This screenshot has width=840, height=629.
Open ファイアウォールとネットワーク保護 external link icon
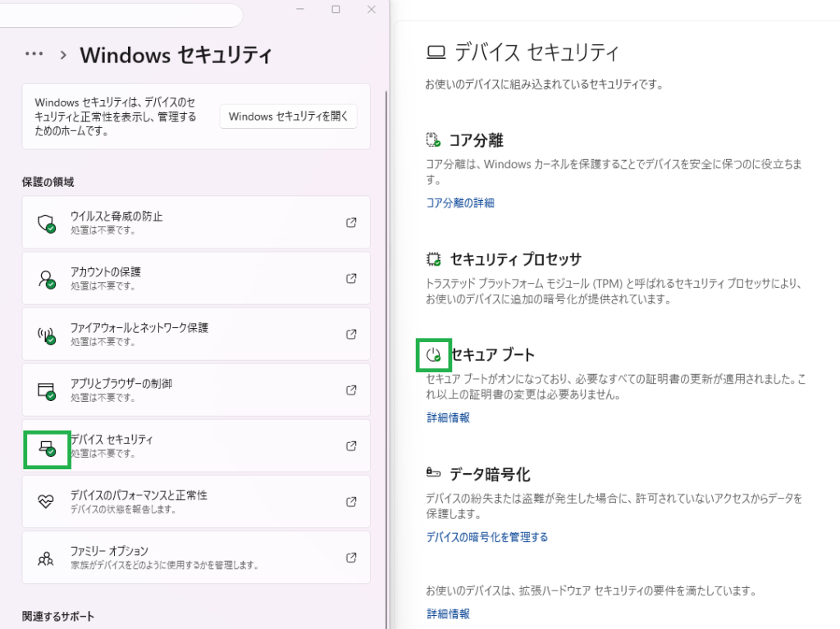point(351,334)
